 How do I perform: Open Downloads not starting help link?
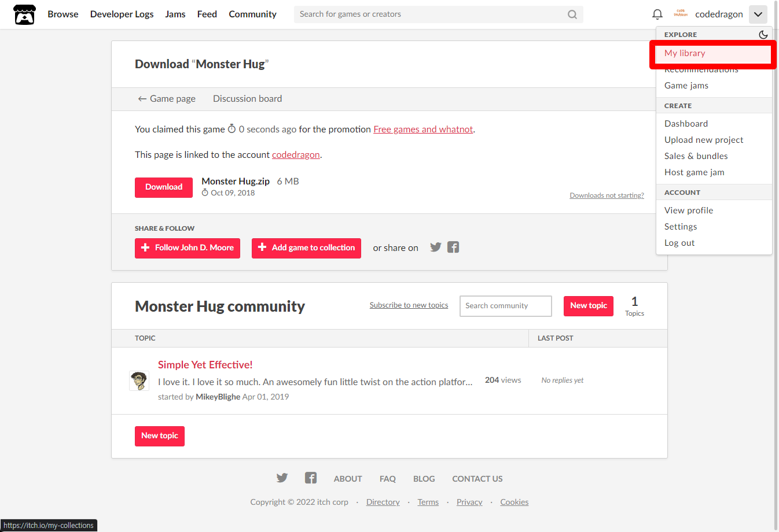607,195
